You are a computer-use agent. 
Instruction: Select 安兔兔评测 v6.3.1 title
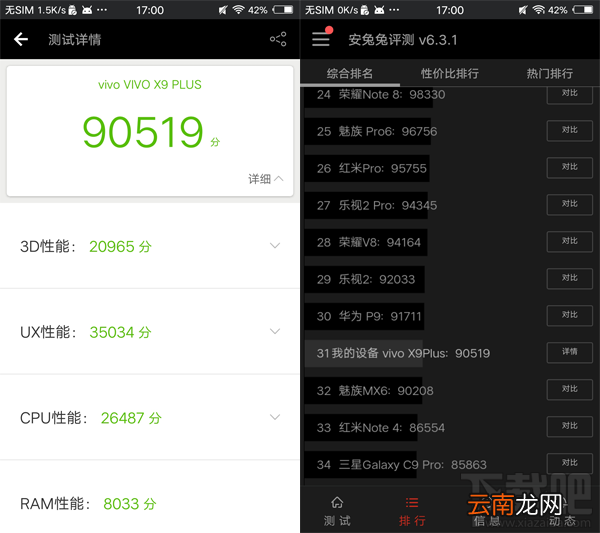pyautogui.click(x=403, y=40)
